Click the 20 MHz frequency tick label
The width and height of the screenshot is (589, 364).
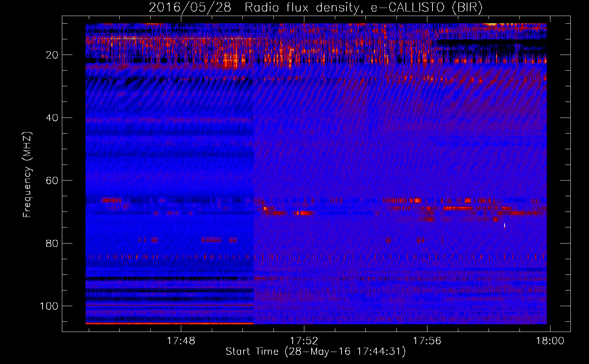(52, 55)
